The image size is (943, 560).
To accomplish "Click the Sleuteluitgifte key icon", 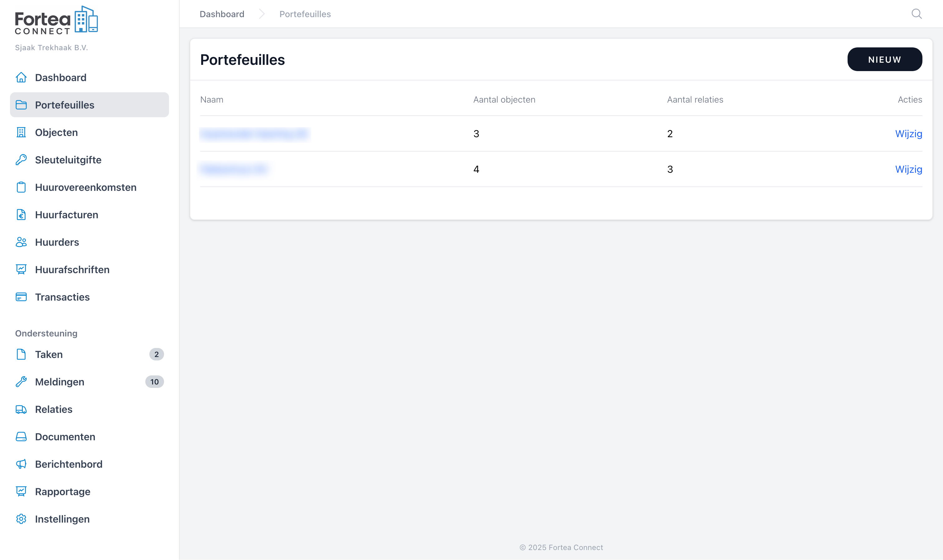I will coord(21,160).
